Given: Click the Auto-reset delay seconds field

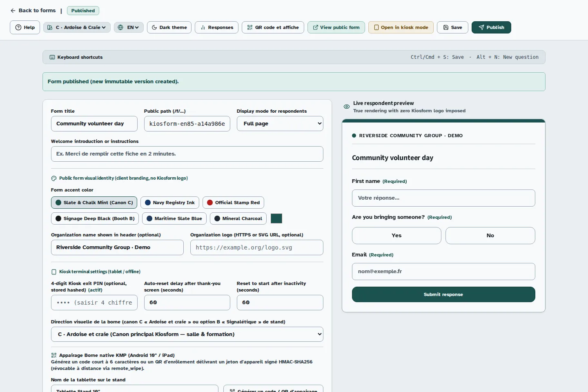Looking at the screenshot, I should pyautogui.click(x=187, y=303).
